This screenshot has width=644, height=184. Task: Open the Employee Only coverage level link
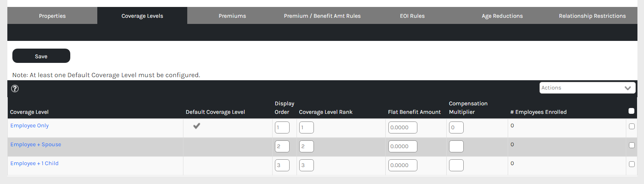[29, 126]
